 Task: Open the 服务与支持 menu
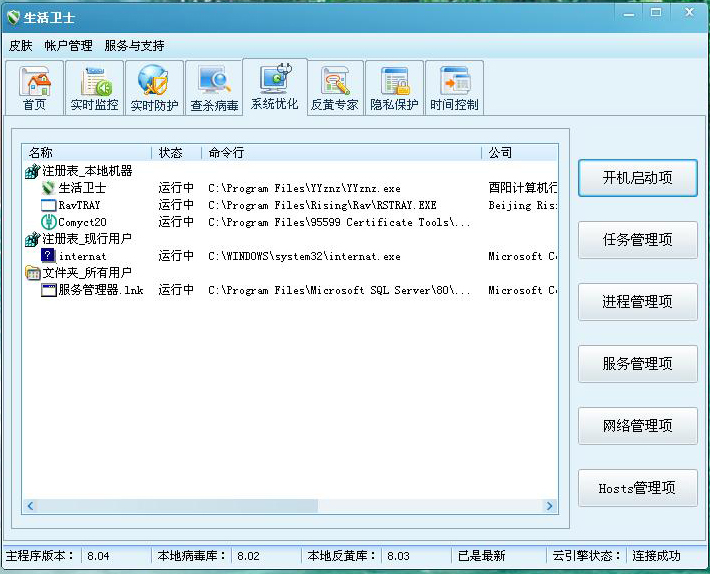(x=134, y=46)
